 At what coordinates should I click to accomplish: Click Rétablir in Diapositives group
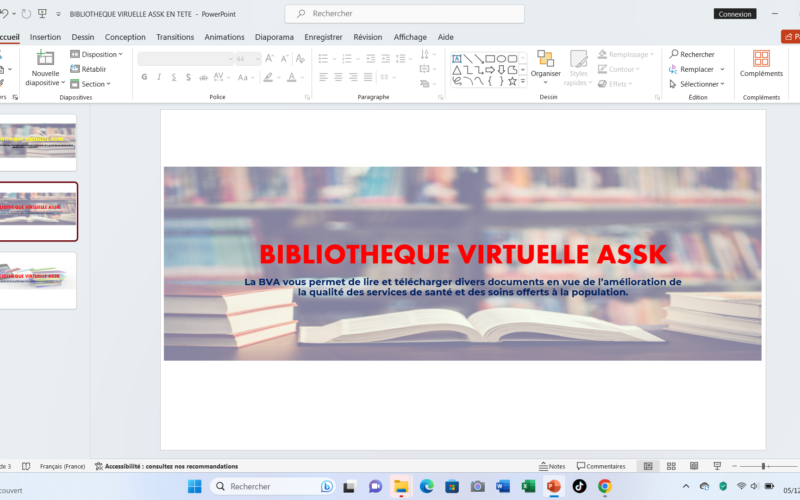88,69
